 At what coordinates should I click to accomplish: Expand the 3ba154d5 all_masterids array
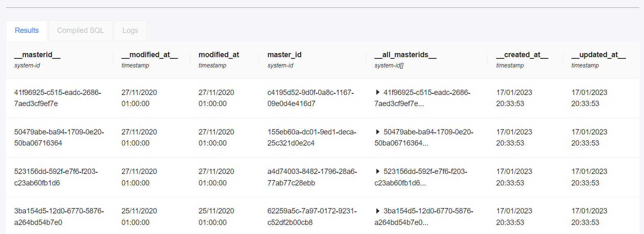point(378,211)
